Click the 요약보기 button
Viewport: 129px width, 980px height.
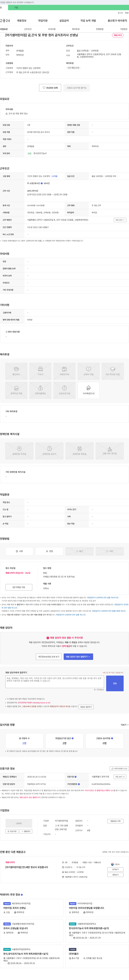[x=115, y=869]
